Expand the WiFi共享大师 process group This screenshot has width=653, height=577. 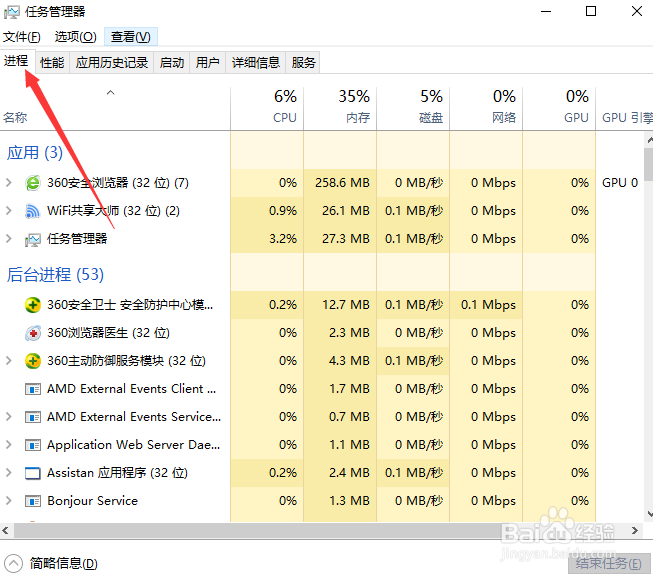tap(8, 211)
